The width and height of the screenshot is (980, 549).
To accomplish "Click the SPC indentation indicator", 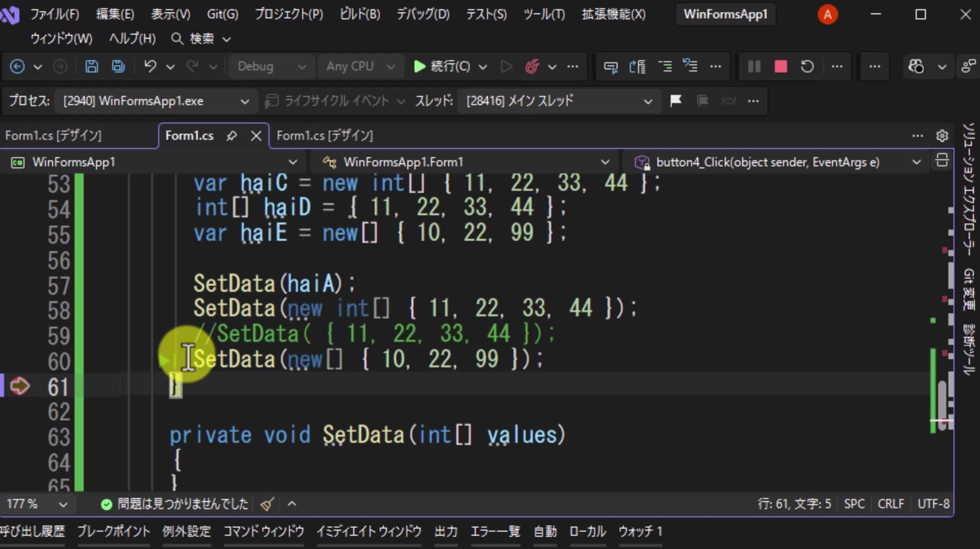I will [854, 504].
